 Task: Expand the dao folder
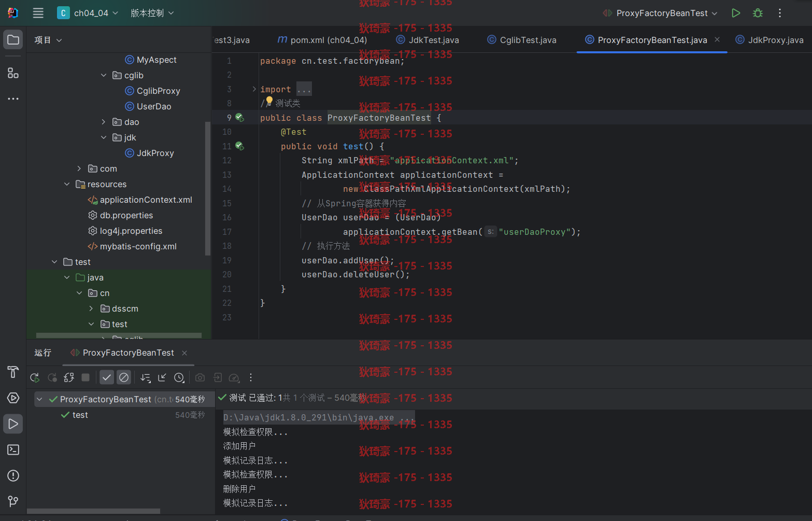(x=104, y=122)
